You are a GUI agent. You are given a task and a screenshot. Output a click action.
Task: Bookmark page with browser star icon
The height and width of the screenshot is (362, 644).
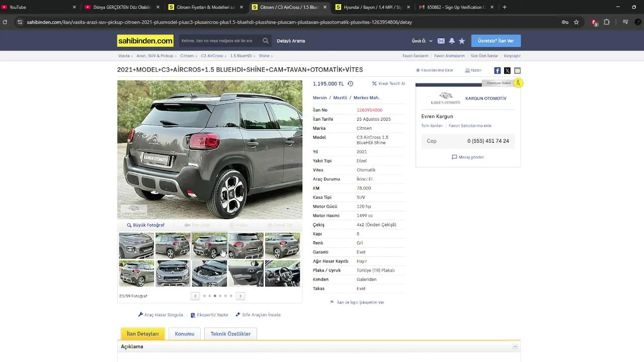pyautogui.click(x=577, y=22)
